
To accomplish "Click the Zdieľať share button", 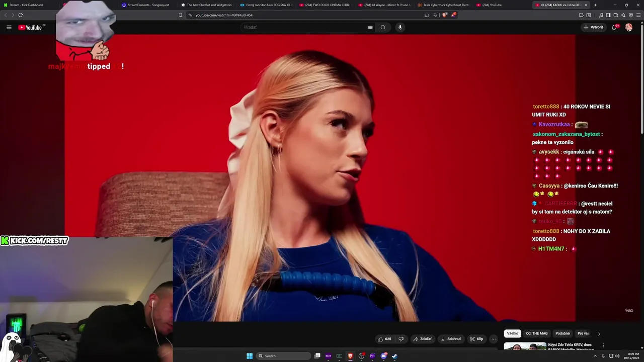I will (x=423, y=339).
